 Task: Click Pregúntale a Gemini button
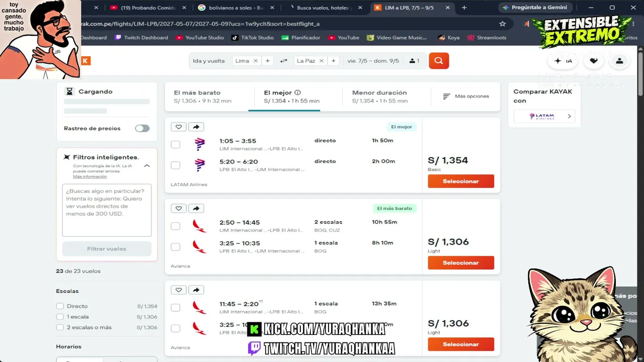[535, 8]
